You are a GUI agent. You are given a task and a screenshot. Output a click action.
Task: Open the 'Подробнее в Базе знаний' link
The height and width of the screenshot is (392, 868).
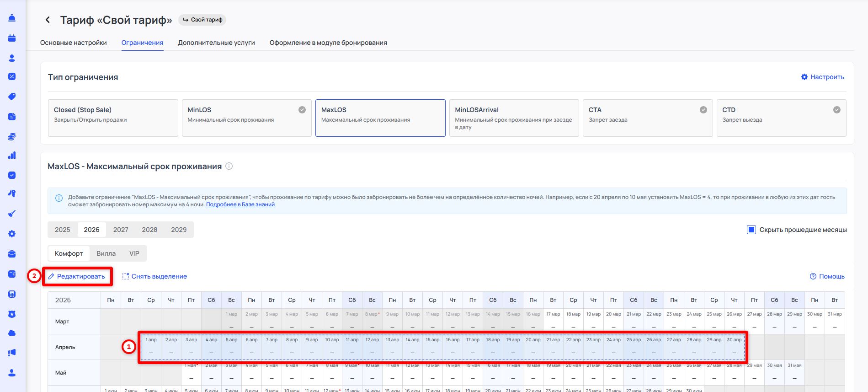coord(240,204)
